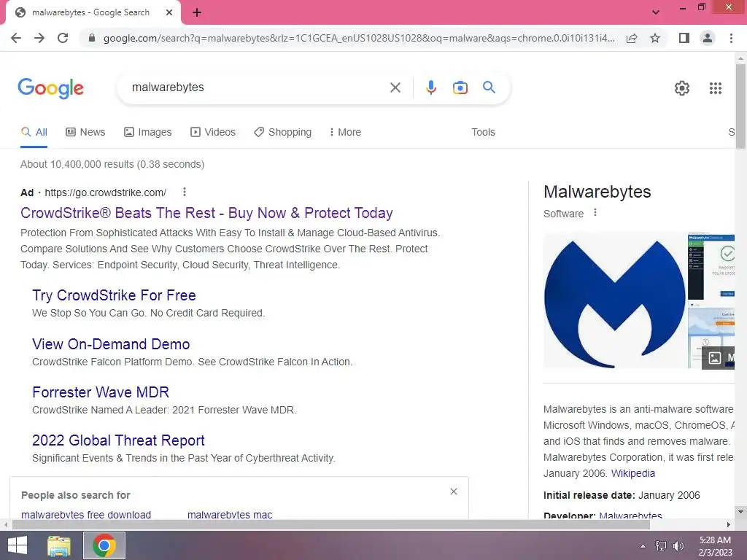Open the Google apps grid
The height and width of the screenshot is (560, 747).
(715, 88)
